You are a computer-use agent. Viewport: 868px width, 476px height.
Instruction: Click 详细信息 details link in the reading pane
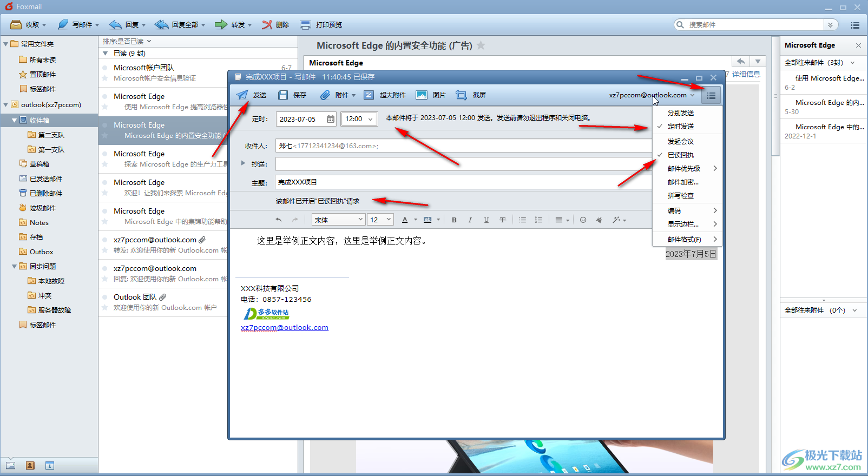[746, 74]
